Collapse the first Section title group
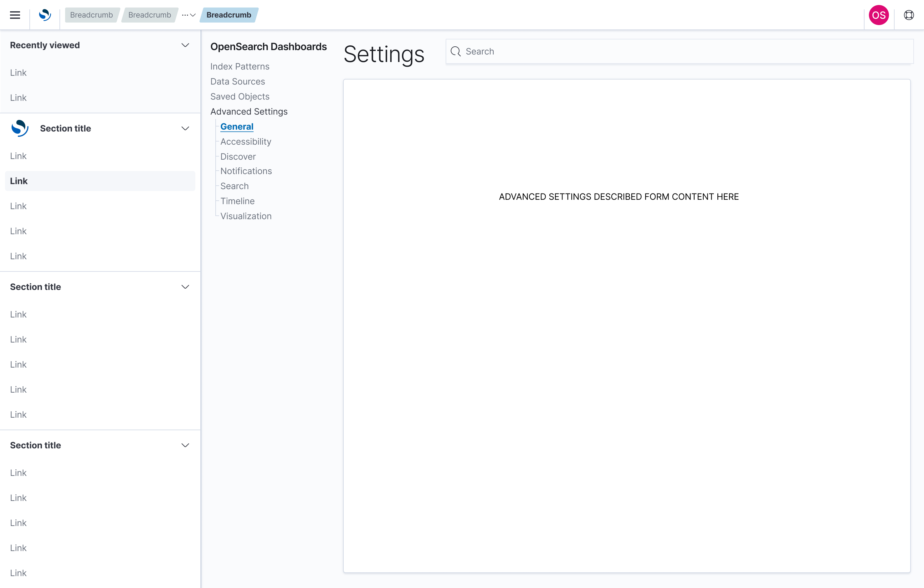 tap(185, 128)
